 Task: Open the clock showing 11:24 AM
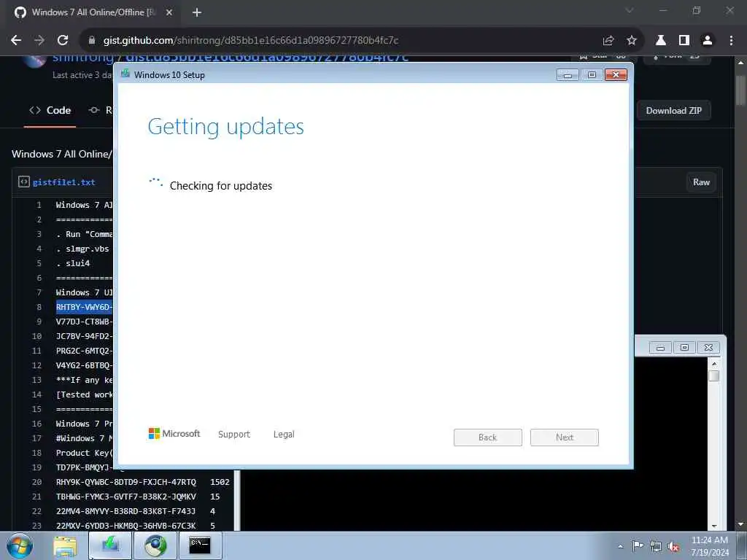(x=709, y=545)
